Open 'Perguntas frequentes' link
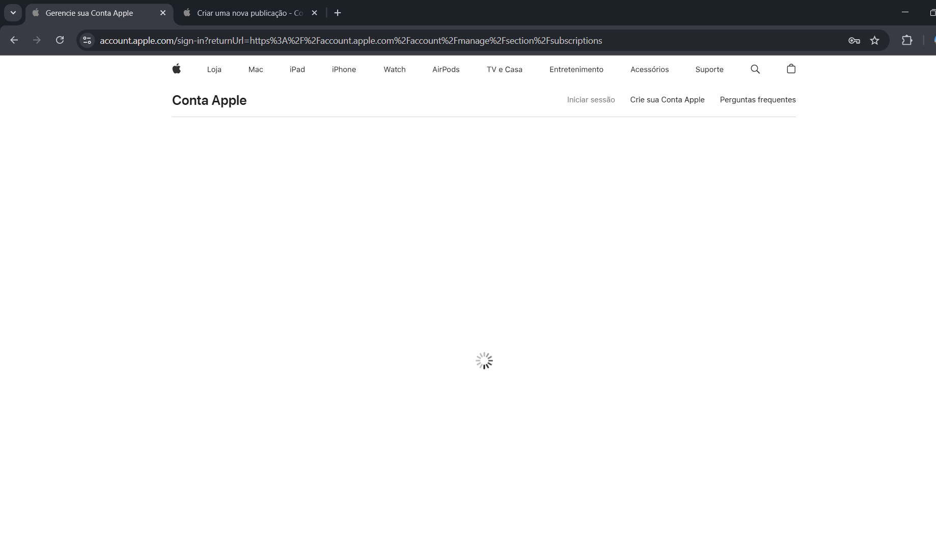Screen dimensions: 936x560 tap(757, 100)
